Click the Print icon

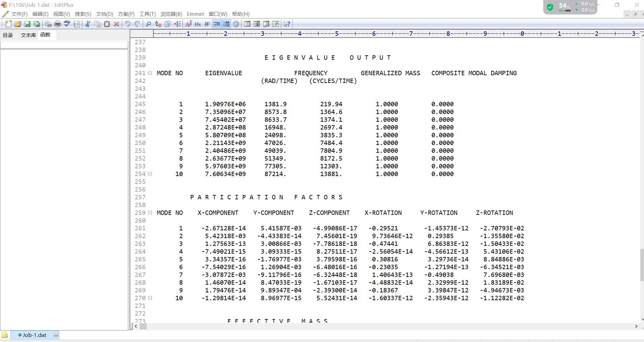(58, 24)
